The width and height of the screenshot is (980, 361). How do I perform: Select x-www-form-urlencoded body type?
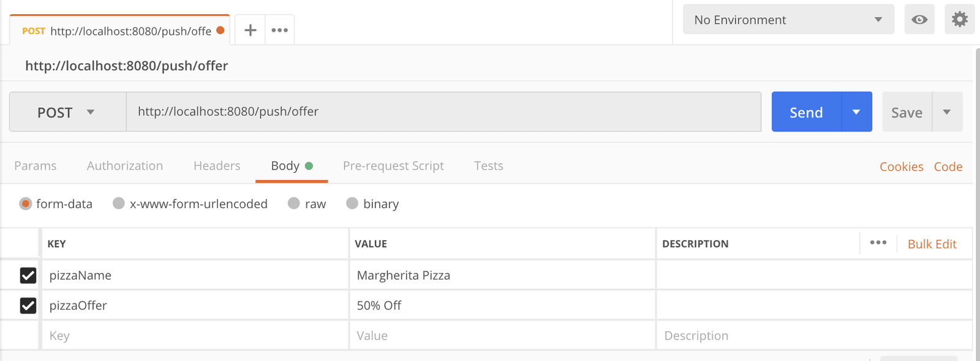click(x=119, y=203)
